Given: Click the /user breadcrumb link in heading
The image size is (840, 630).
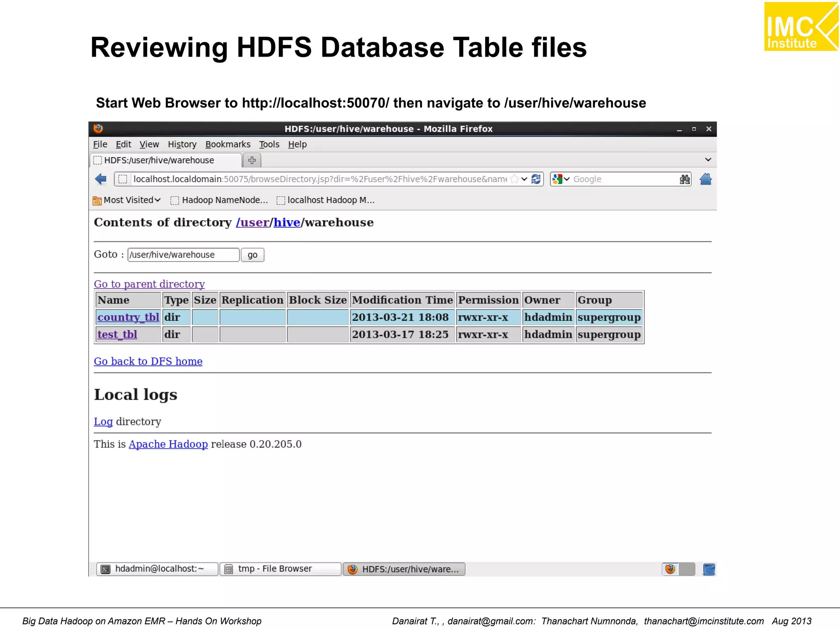Looking at the screenshot, I should pyautogui.click(x=252, y=222).
